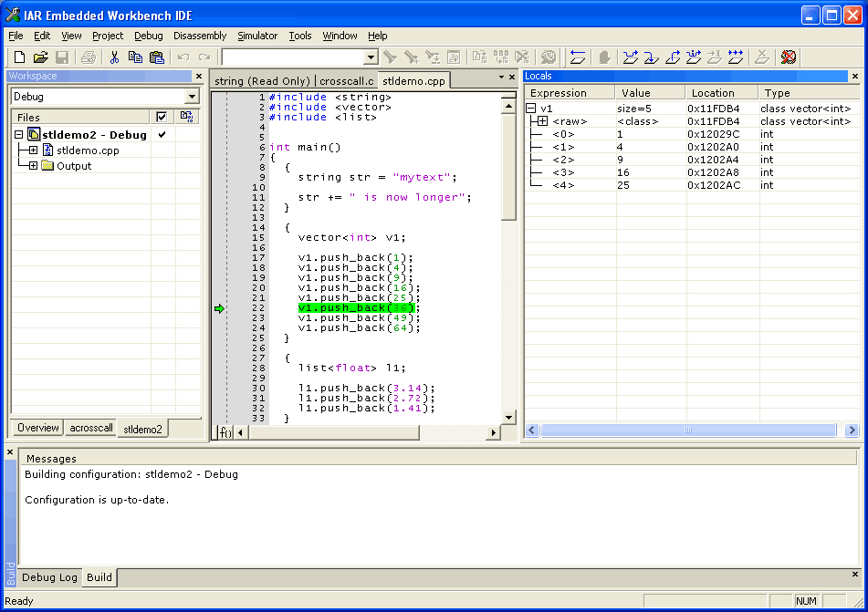Click the Run to Cursor icon
Viewport: 868px width, 612px height.
point(715,57)
